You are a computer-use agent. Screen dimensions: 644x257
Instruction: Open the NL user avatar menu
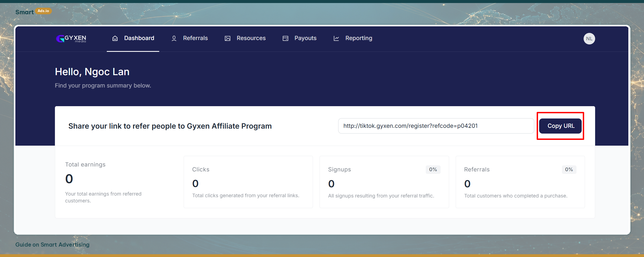[589, 39]
